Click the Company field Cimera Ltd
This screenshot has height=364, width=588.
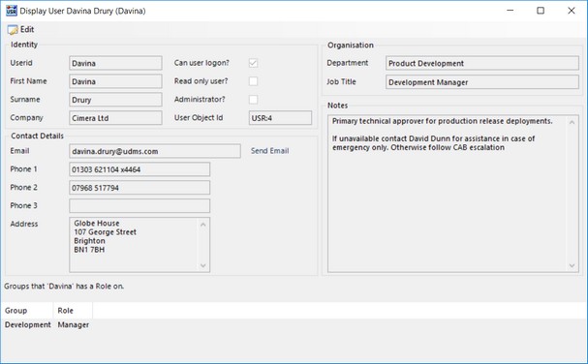point(115,118)
